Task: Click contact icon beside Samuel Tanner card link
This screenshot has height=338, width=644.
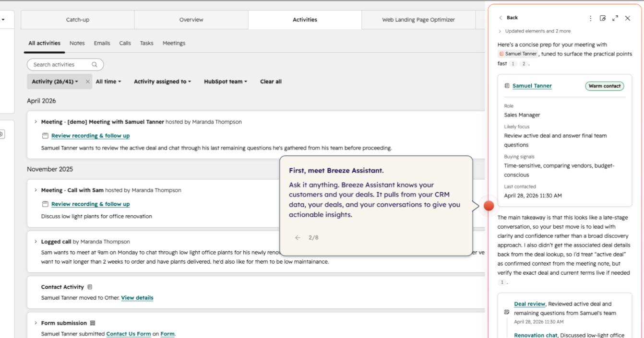Action: click(x=507, y=86)
